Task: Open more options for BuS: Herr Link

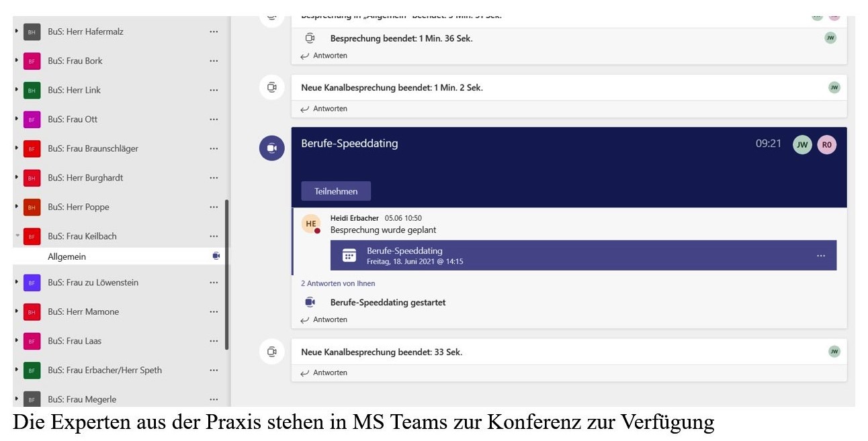Action: click(214, 90)
